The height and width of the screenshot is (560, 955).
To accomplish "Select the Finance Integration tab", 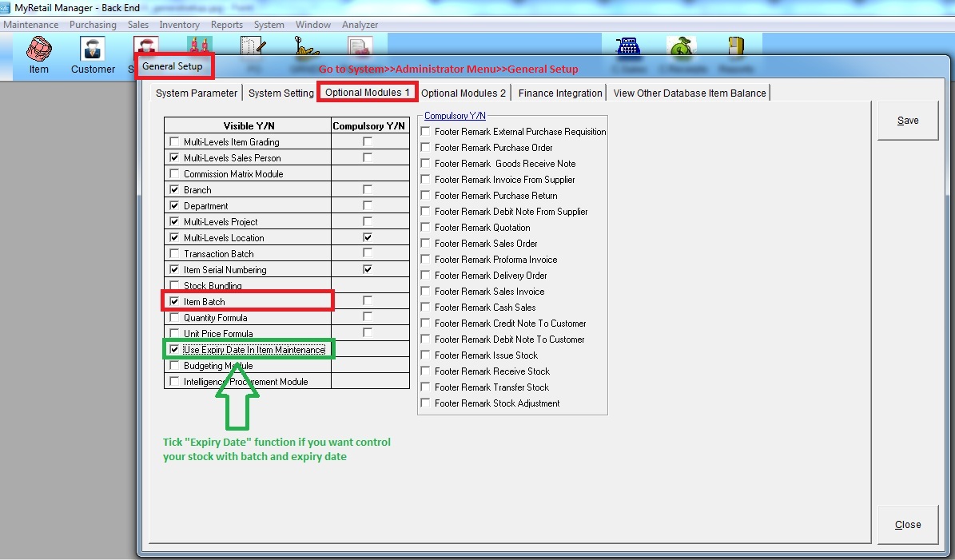I will tap(559, 93).
